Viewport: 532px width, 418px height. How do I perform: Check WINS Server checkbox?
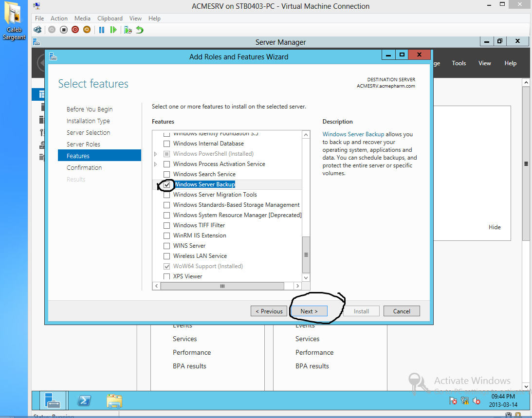(166, 246)
